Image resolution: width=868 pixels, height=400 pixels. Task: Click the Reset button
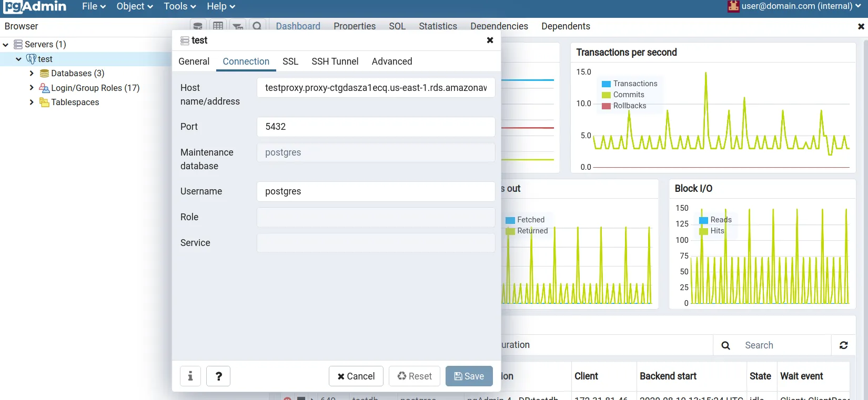[x=415, y=376]
